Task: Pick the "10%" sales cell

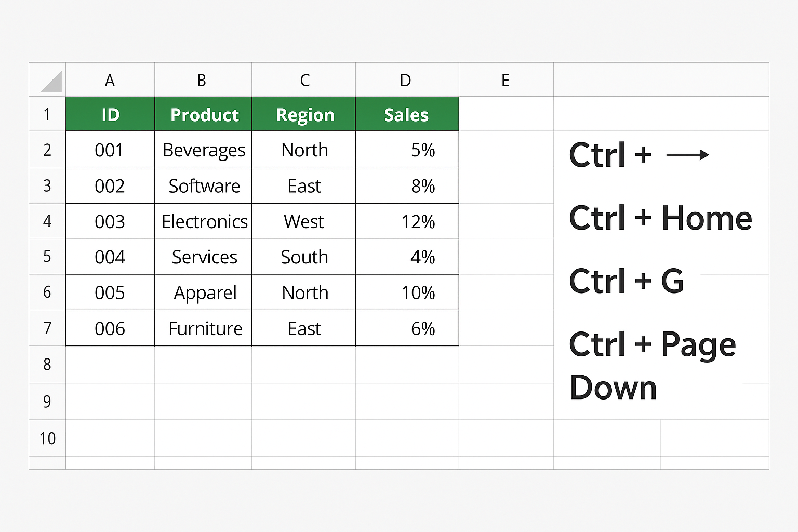Action: point(407,292)
